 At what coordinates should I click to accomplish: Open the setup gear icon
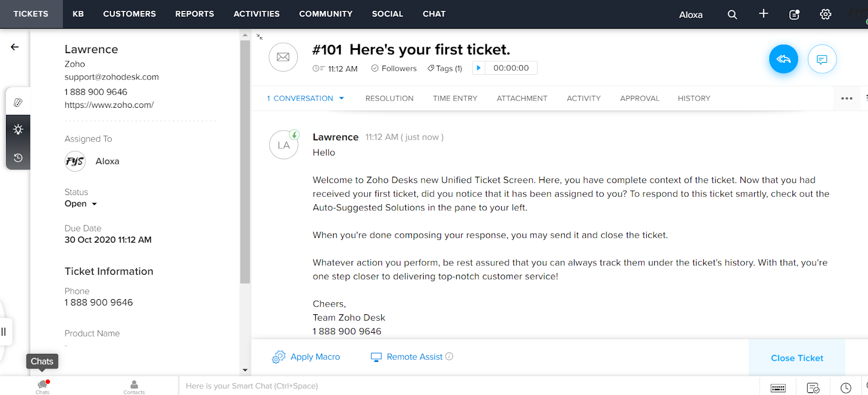tap(825, 15)
